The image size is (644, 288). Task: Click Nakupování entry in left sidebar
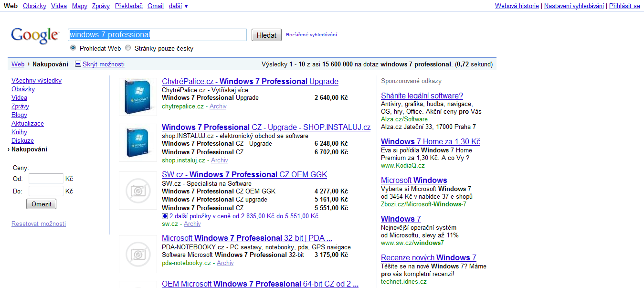(x=29, y=149)
